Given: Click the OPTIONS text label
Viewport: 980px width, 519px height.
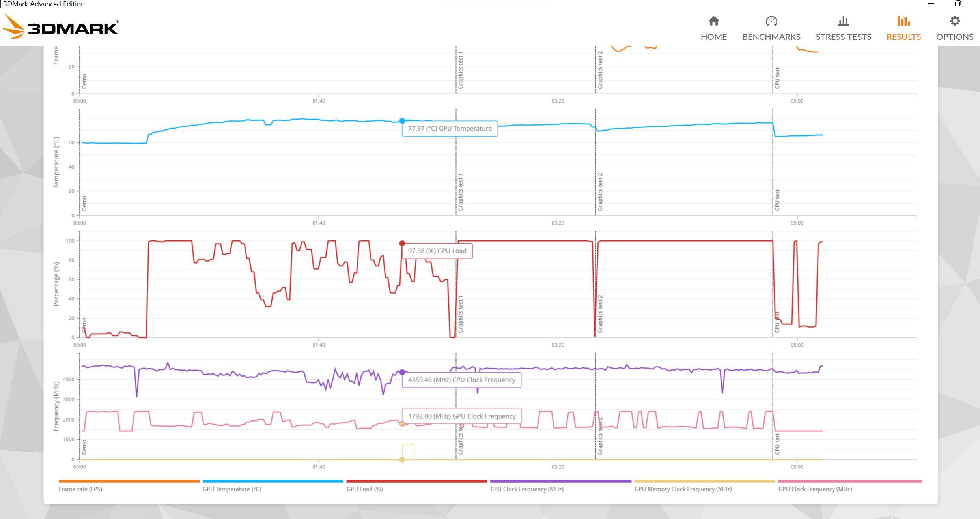Looking at the screenshot, I should pyautogui.click(x=954, y=37).
